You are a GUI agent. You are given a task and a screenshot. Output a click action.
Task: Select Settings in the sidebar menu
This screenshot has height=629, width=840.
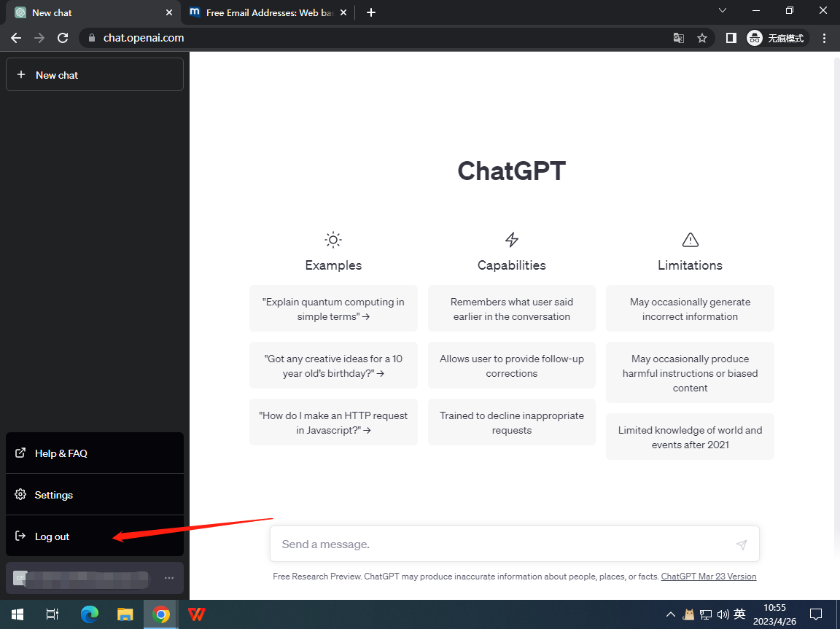54,495
